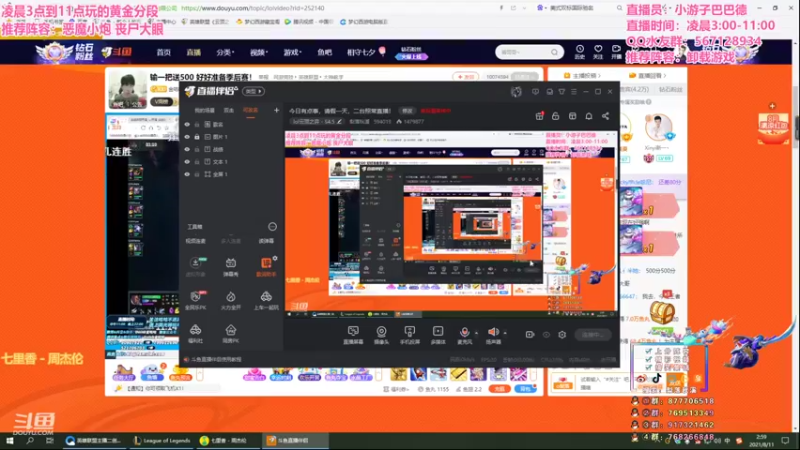Open the 直播屏幕 screen capture source
Image resolution: width=800 pixels, height=450 pixels.
coord(353,335)
